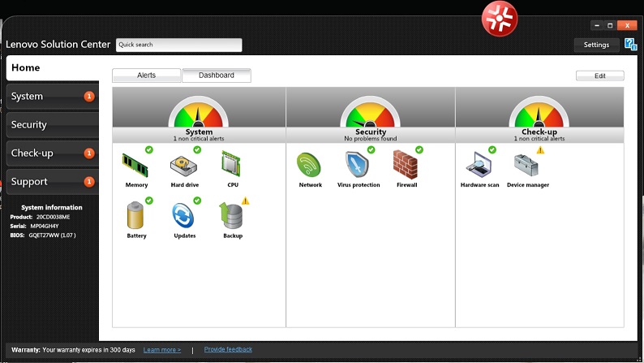This screenshot has width=644, height=363.
Task: Switch to the Alerts tab
Action: pos(146,76)
